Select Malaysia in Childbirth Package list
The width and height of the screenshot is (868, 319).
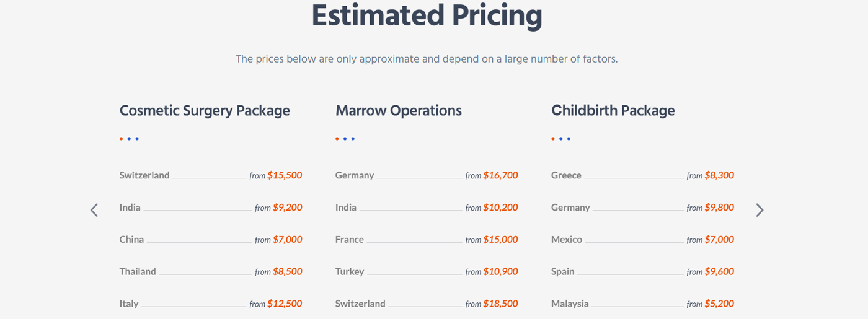coord(570,304)
